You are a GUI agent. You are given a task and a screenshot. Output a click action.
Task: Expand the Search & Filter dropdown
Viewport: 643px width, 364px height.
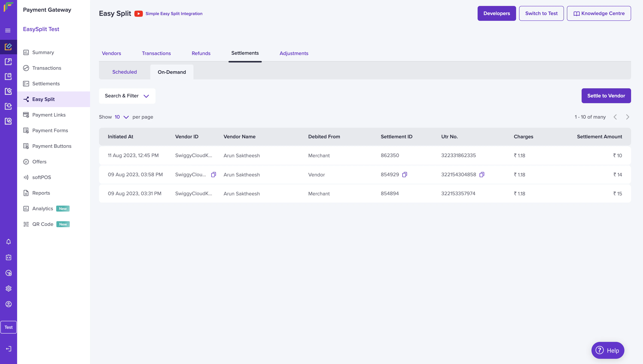click(127, 96)
